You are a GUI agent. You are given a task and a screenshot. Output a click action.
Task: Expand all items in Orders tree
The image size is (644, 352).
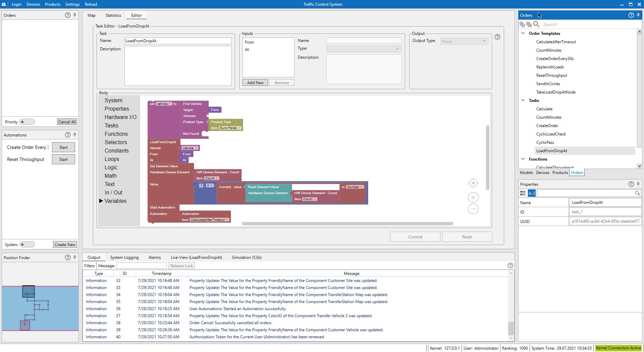(529, 24)
